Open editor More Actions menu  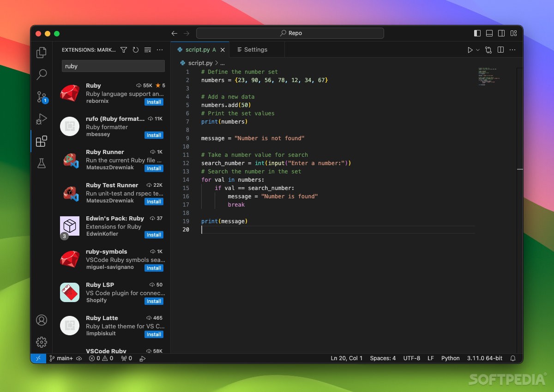pos(512,50)
